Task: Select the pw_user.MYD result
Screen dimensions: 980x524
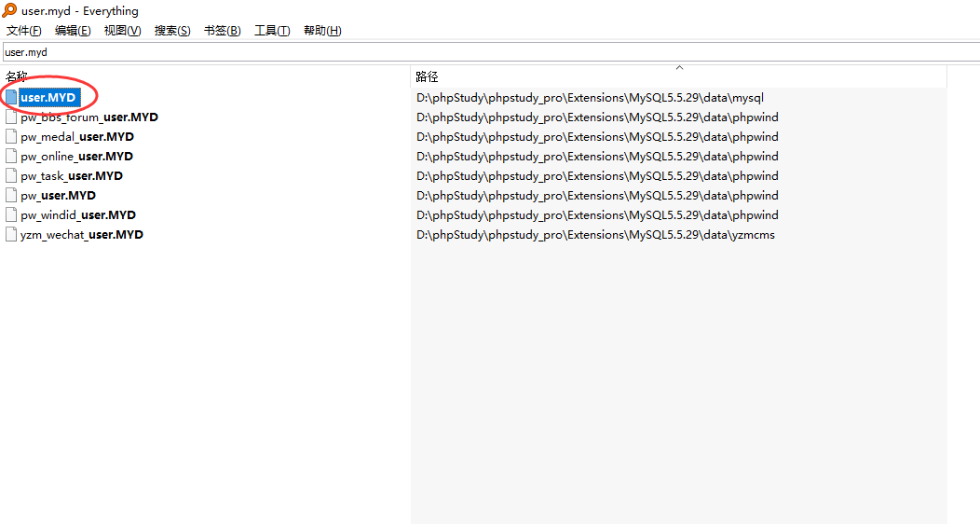Action: tap(58, 195)
